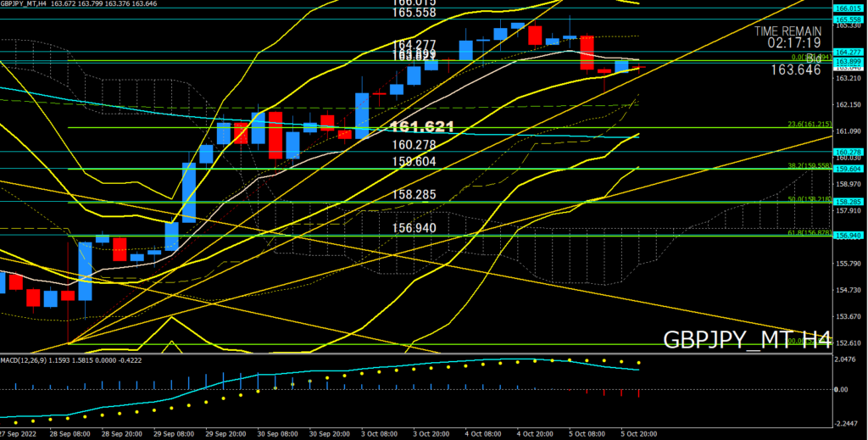This screenshot has height=440, width=868.
Task: Click the 3 Oct 08:00 time label
Action: coord(381,434)
